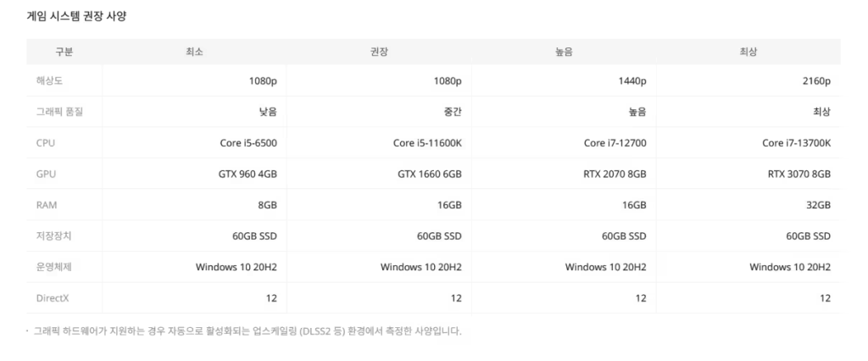Click the GPU row label
The image size is (868, 361).
tap(46, 174)
